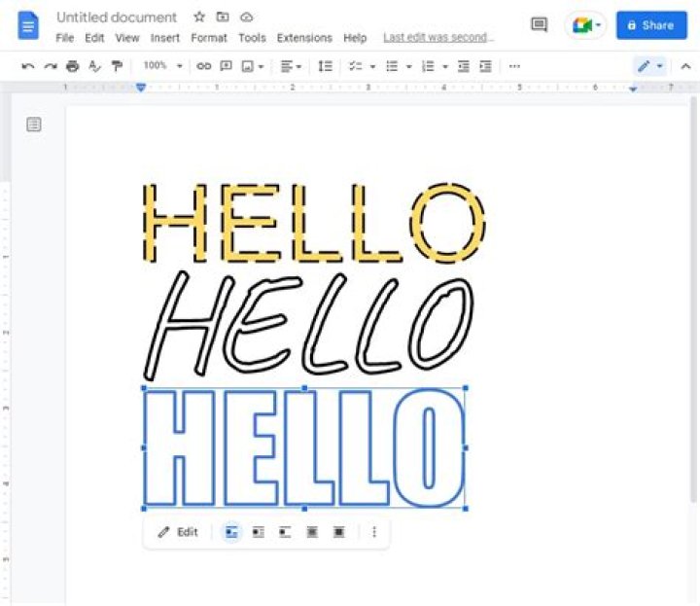Image resolution: width=700 pixels, height=606 pixels.
Task: Expand the editing mode pencil dropdown
Action: point(649,66)
